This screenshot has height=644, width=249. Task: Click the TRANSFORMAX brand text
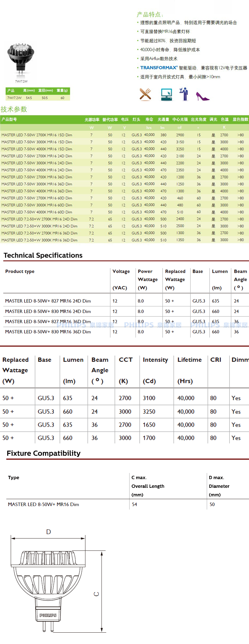pyautogui.click(x=159, y=68)
